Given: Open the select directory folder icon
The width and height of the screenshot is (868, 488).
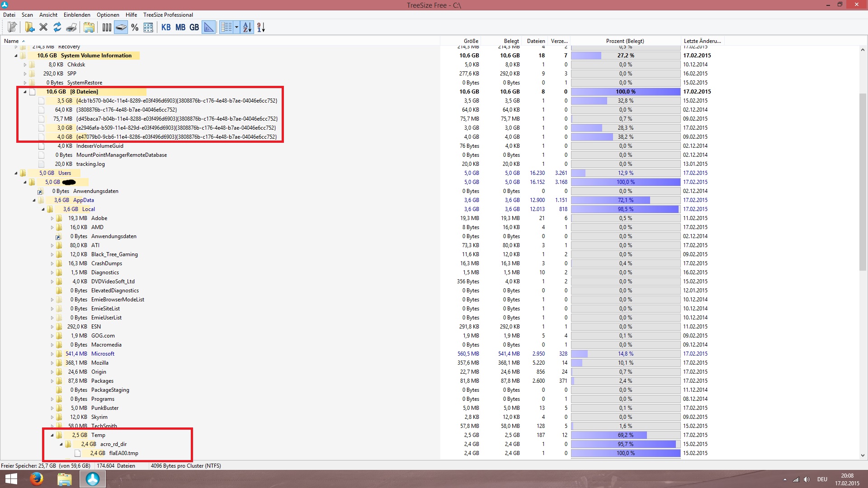Looking at the screenshot, I should coord(29,28).
